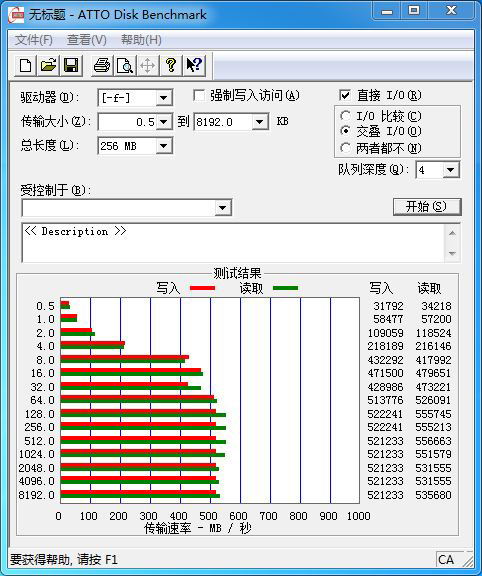Select 交叠 I/O radio option
The width and height of the screenshot is (482, 576).
345,131
